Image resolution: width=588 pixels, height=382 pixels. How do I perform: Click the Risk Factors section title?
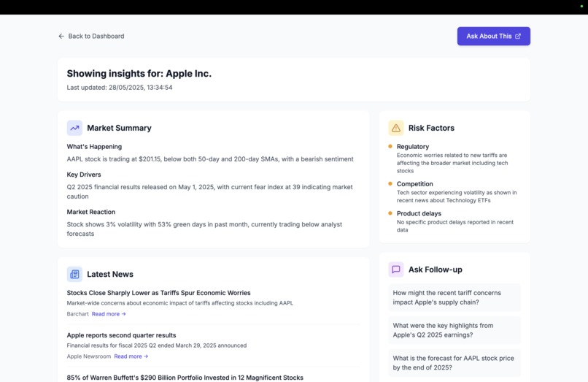(431, 128)
